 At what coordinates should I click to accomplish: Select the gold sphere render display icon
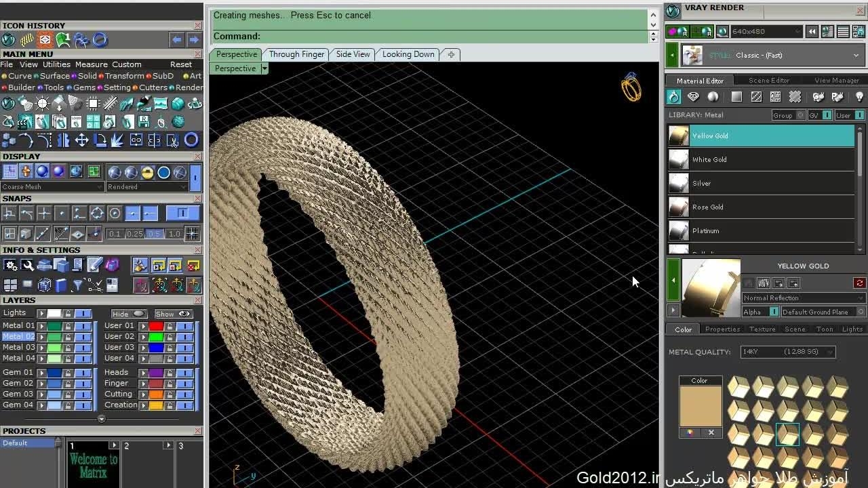tap(147, 172)
